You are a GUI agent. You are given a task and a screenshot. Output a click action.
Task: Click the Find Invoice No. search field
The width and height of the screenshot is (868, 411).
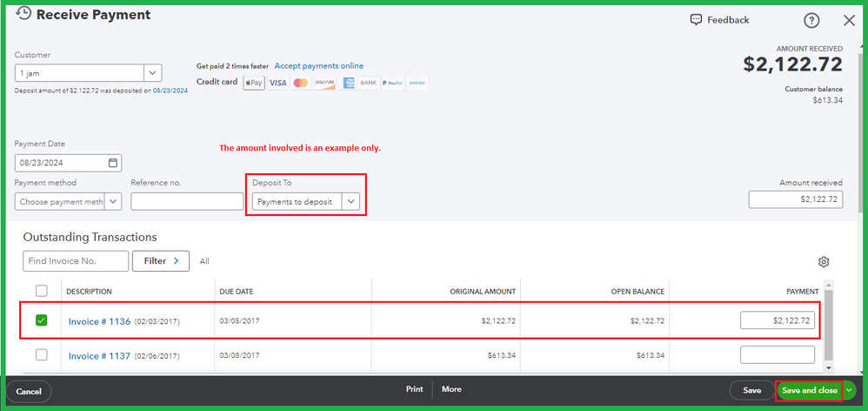coord(76,261)
